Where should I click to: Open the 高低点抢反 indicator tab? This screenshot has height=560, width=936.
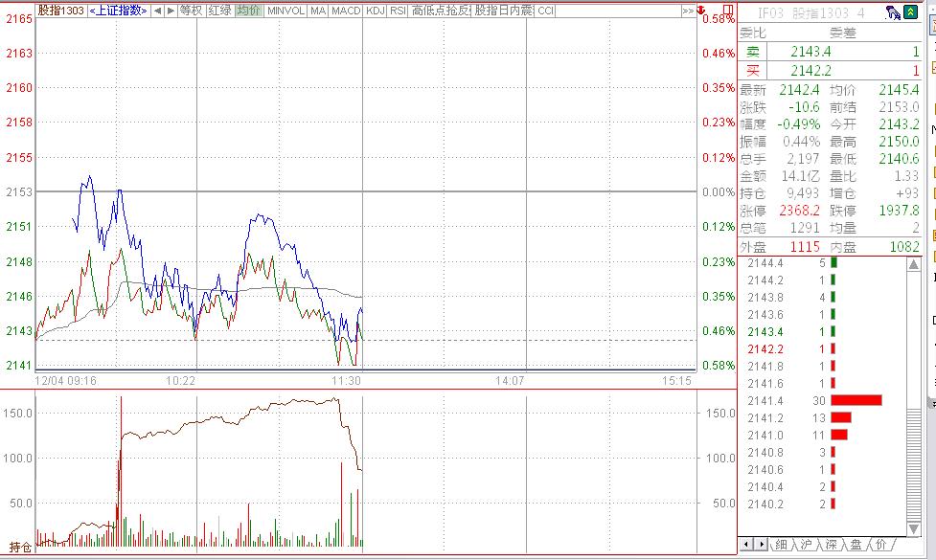click(x=441, y=11)
